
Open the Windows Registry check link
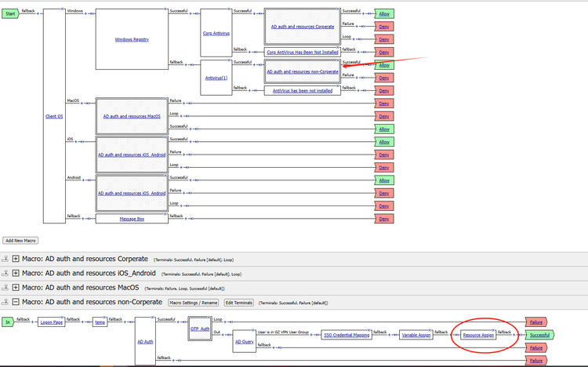[x=132, y=39]
